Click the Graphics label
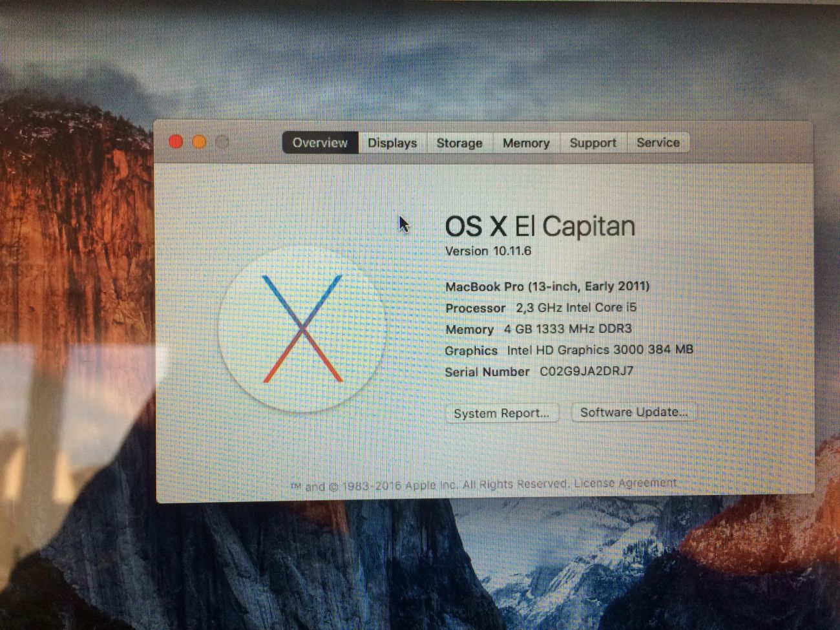Image resolution: width=840 pixels, height=630 pixels. [471, 351]
